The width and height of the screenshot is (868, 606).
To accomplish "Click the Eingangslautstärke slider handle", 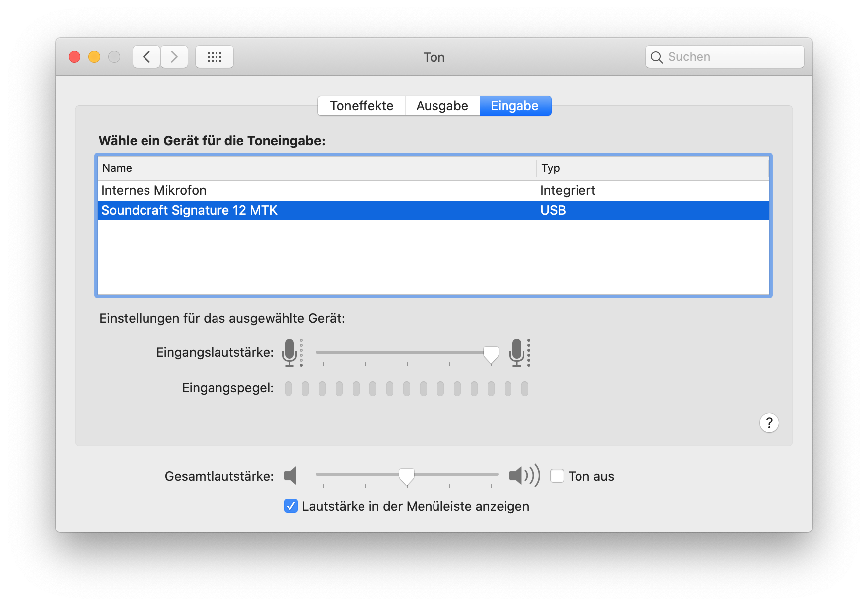I will [x=491, y=354].
